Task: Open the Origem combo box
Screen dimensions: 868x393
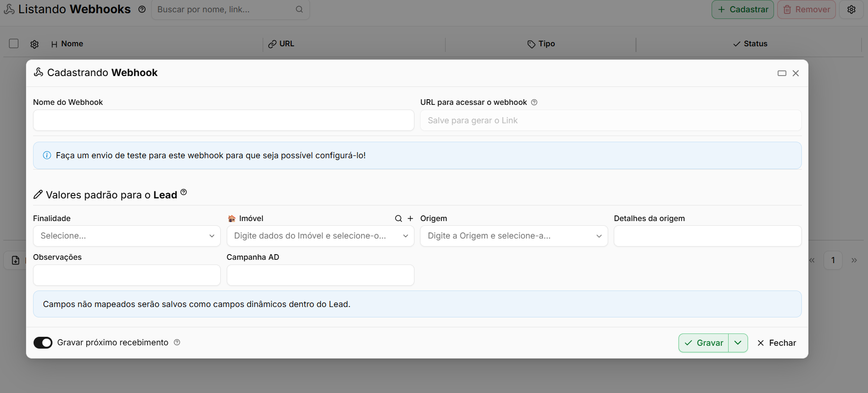Action: [x=514, y=236]
